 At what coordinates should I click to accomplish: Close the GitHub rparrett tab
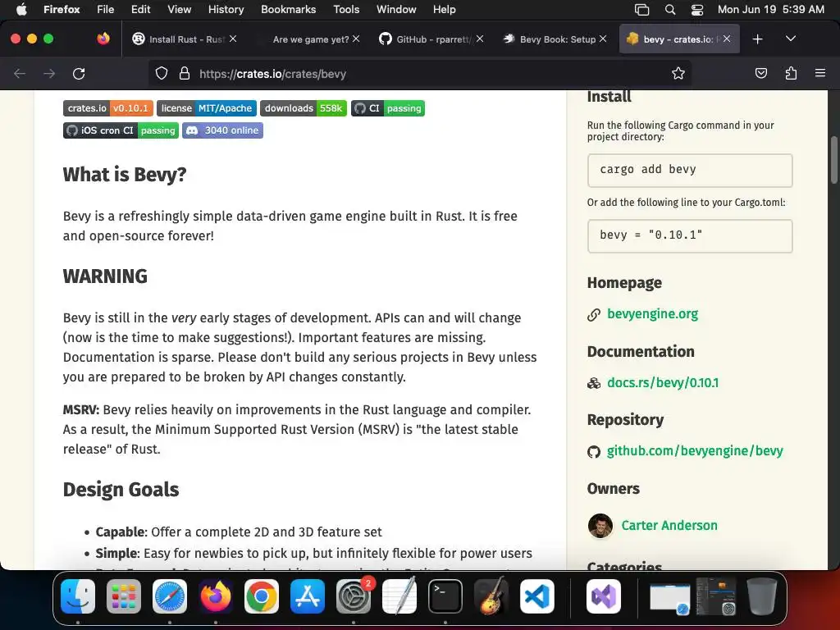[x=480, y=39]
